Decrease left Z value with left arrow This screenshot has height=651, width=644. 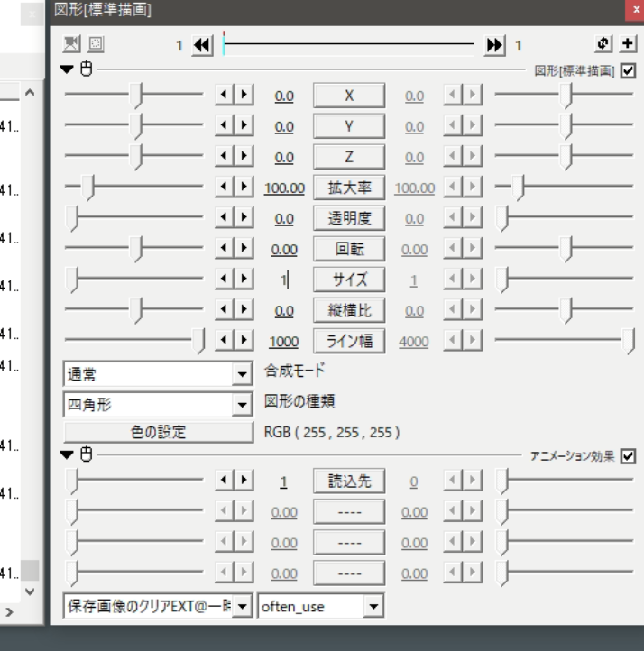click(x=225, y=156)
